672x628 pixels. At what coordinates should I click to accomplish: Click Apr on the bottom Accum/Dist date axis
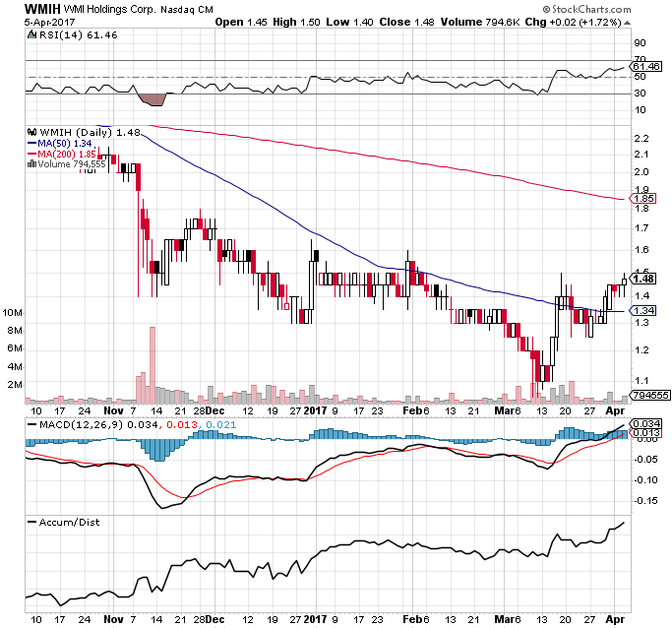coord(615,619)
